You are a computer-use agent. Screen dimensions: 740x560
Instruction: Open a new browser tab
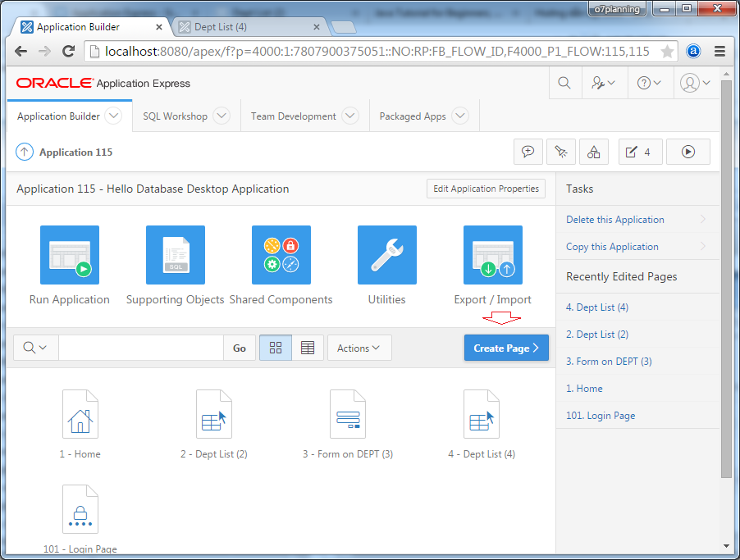click(344, 27)
